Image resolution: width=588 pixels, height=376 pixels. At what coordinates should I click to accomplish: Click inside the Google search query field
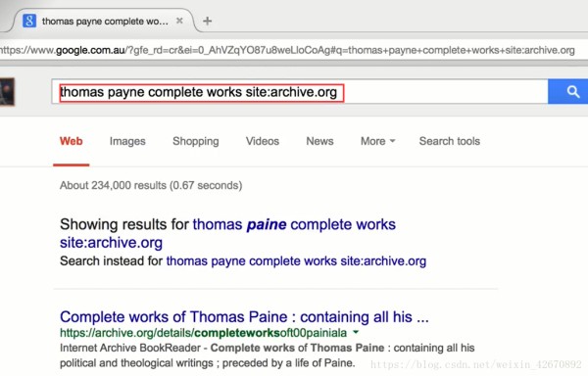pos(300,92)
